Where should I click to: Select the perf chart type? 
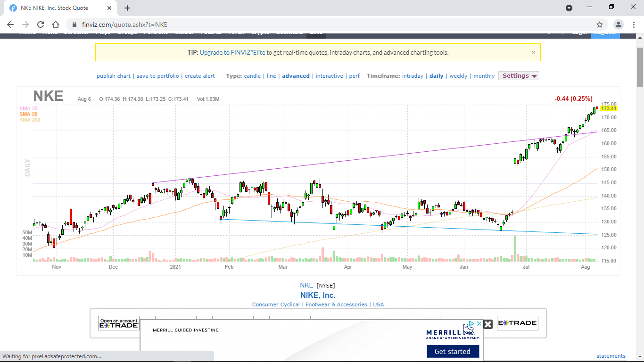354,76
